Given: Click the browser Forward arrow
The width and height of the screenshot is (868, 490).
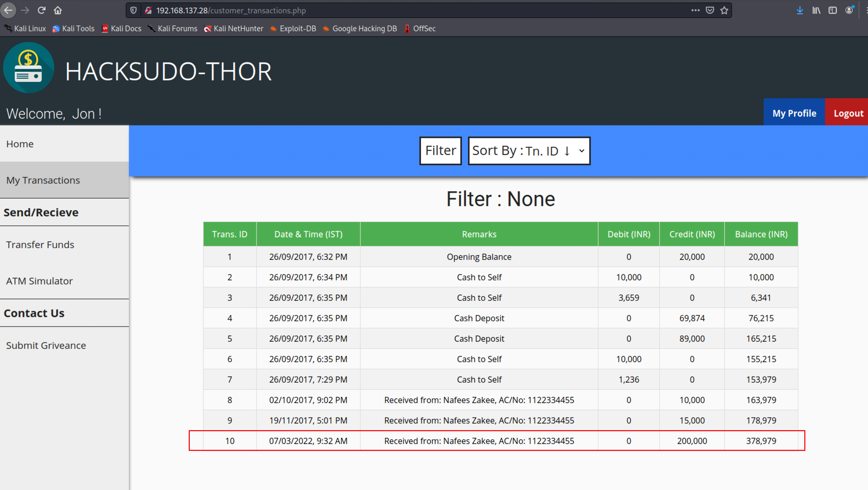Looking at the screenshot, I should [25, 10].
